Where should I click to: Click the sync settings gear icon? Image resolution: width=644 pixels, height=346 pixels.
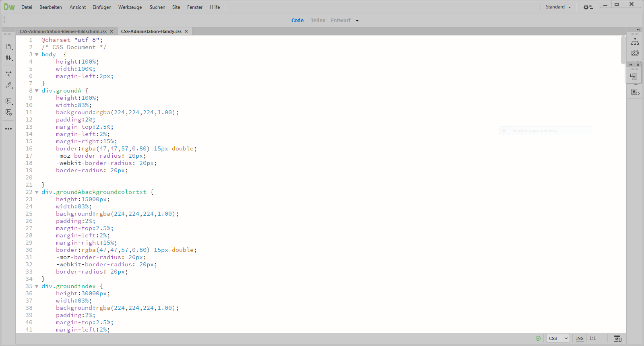pyautogui.click(x=588, y=7)
